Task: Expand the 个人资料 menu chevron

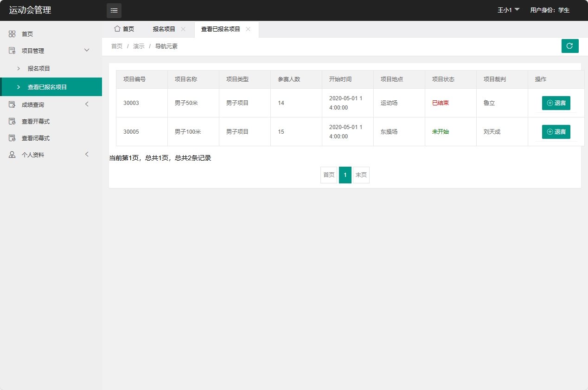Action: (87, 155)
